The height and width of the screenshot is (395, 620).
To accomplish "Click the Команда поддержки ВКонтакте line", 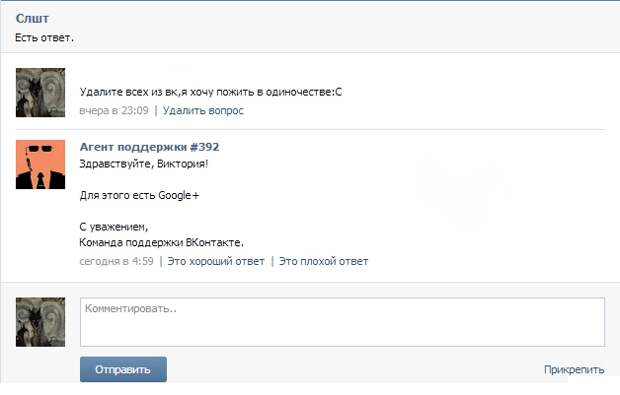I will (x=161, y=242).
